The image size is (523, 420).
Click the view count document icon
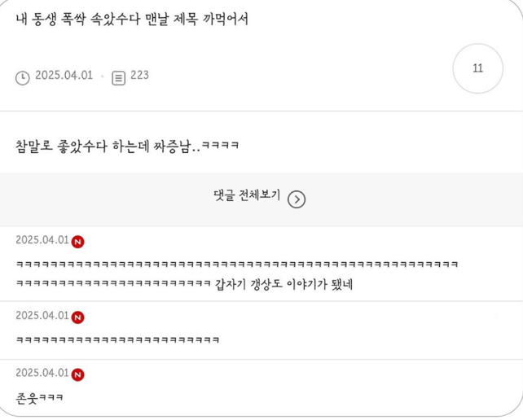tap(118, 78)
